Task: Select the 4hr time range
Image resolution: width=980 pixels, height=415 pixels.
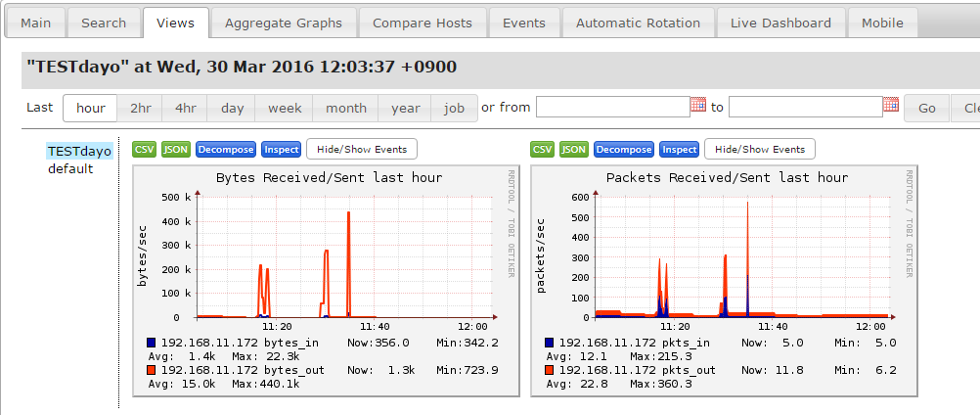Action: 186,108
